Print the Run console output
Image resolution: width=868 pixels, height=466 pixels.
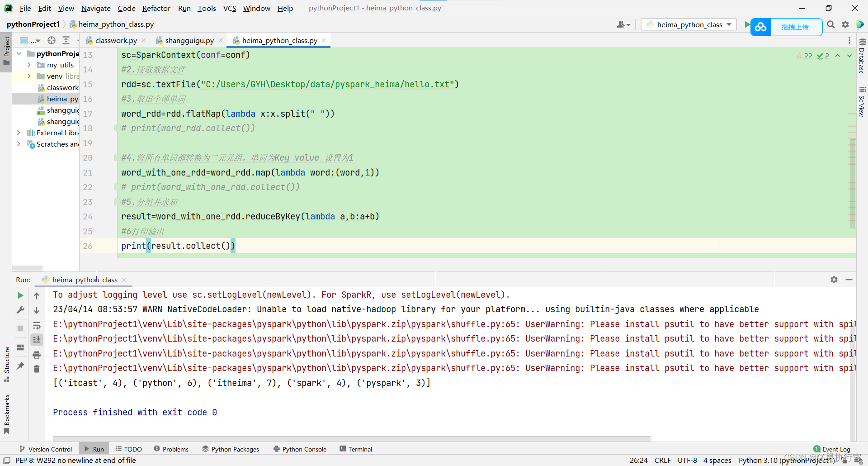[x=37, y=355]
